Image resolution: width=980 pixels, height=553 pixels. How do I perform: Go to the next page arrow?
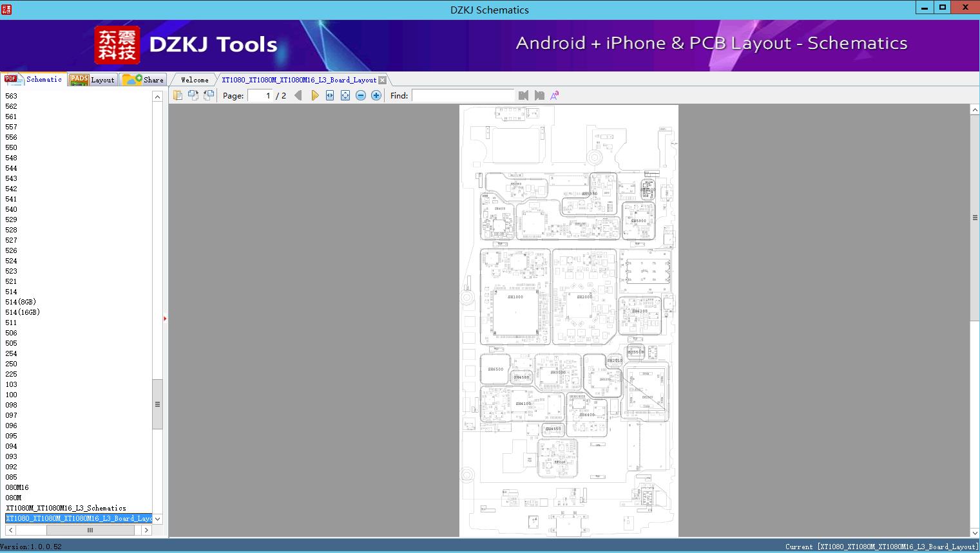(314, 95)
